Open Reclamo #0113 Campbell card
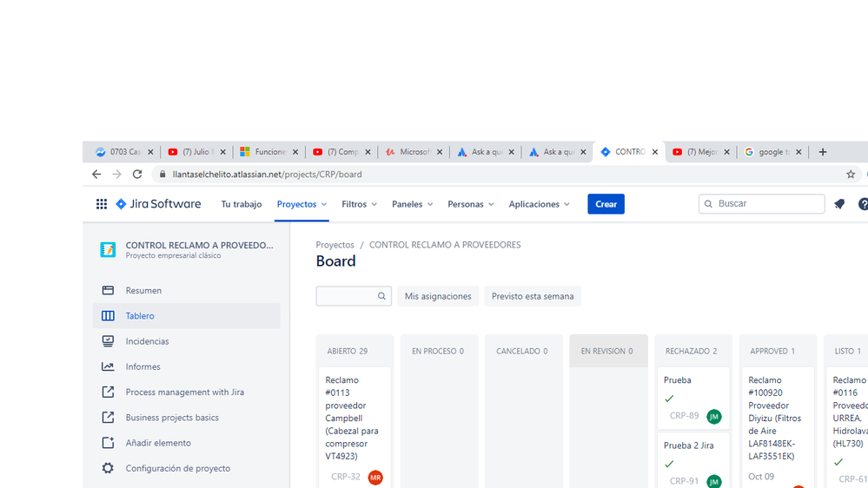 [354, 427]
